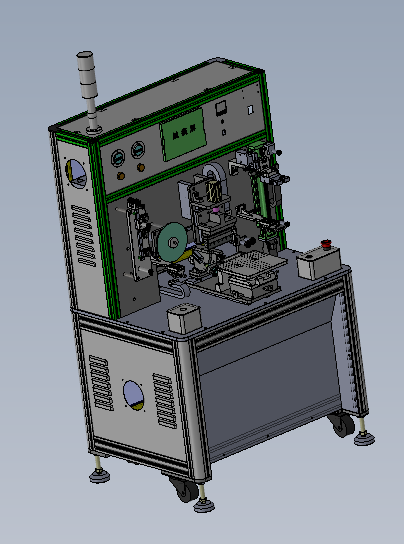
Task: Select the upper side circular fan port
Action: [x=76, y=174]
